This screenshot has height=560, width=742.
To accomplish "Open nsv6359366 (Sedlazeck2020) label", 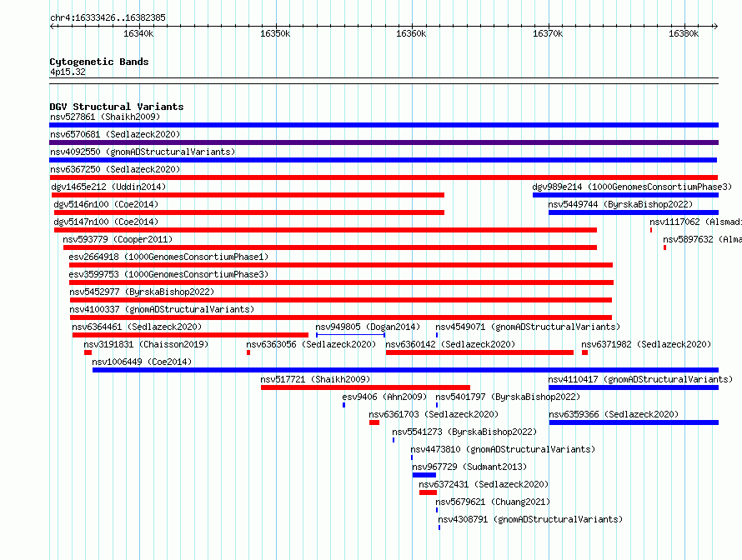I will click(x=614, y=414).
